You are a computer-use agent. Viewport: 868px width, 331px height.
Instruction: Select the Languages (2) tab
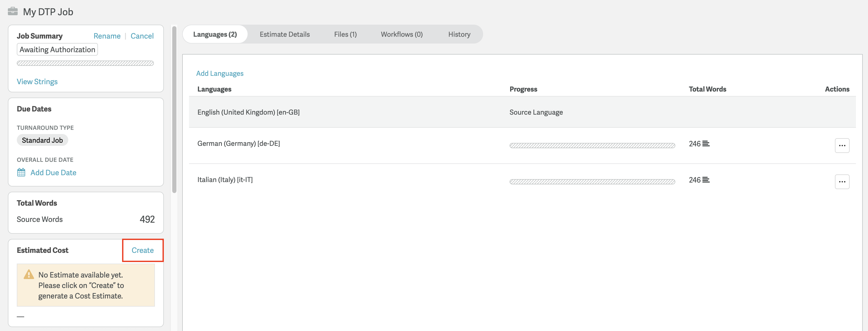pos(215,34)
